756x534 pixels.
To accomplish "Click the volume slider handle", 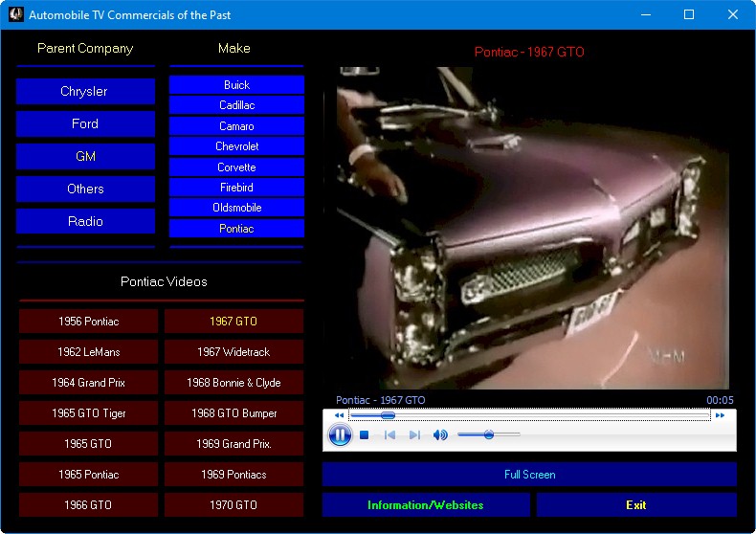I will [489, 434].
